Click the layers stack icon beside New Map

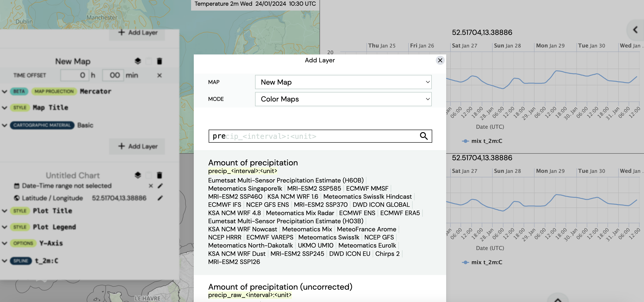click(x=138, y=61)
